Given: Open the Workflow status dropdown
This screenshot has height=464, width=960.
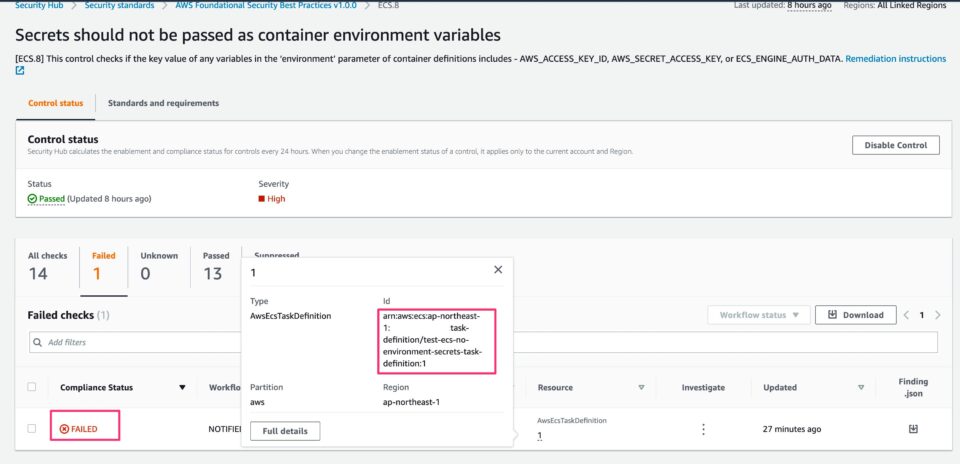Looking at the screenshot, I should point(758,315).
